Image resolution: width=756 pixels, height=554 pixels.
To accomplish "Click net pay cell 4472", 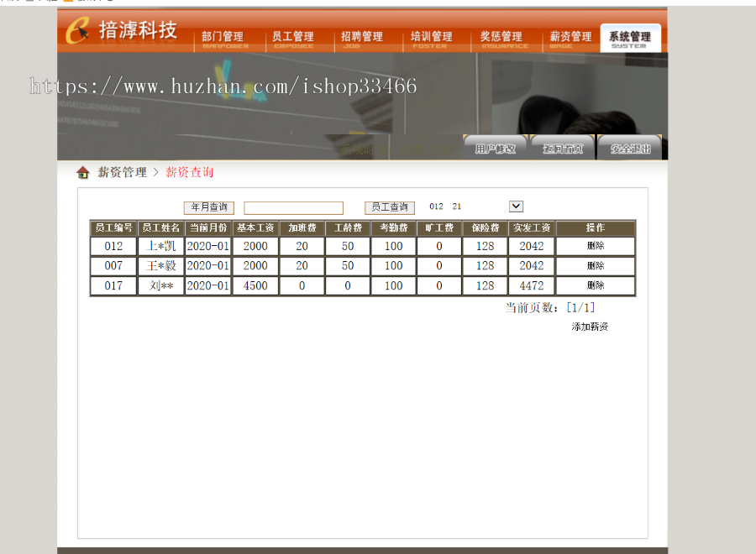I will pyautogui.click(x=532, y=285).
